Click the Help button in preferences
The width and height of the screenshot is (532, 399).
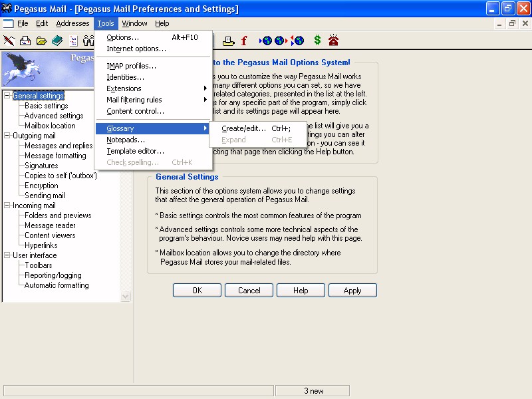301,291
